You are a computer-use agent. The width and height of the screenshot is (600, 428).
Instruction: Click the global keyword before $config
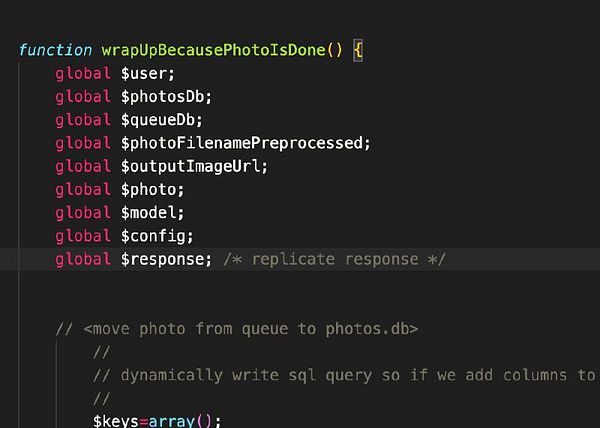[x=83, y=236]
